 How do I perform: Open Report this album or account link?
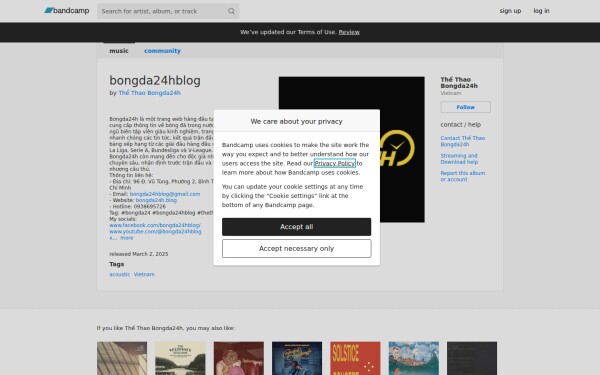tap(462, 176)
